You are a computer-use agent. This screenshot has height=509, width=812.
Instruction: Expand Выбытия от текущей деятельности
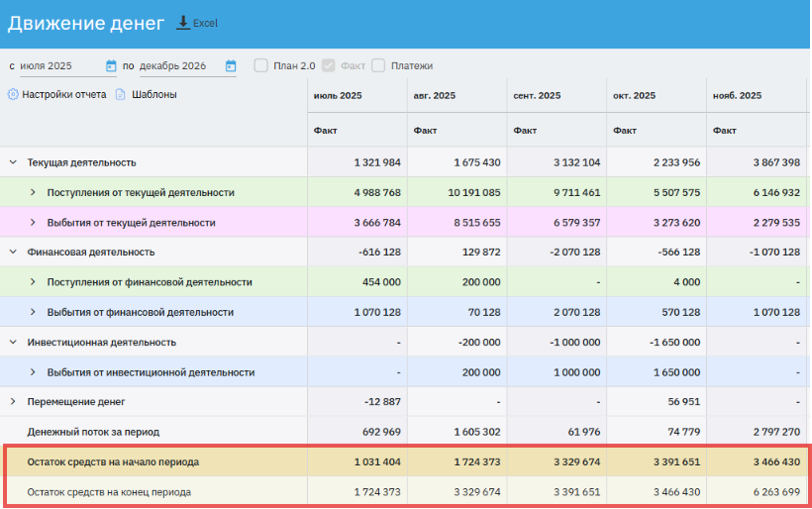[x=33, y=223]
